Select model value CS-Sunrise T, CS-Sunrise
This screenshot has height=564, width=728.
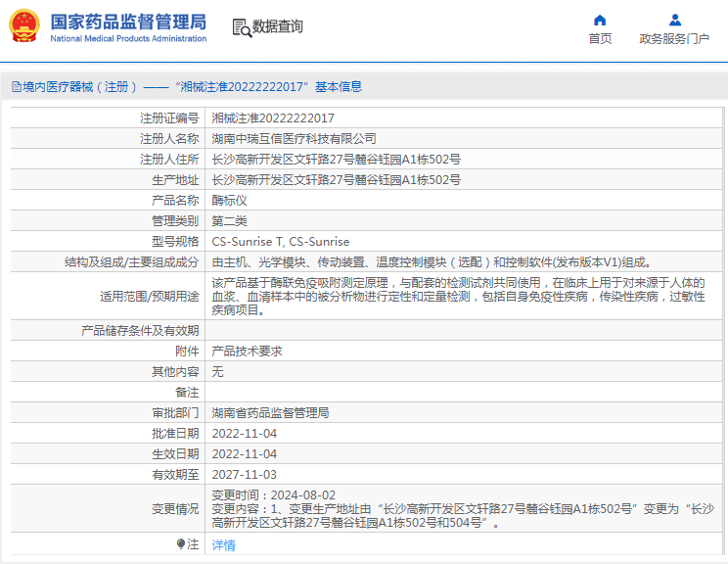click(x=281, y=242)
